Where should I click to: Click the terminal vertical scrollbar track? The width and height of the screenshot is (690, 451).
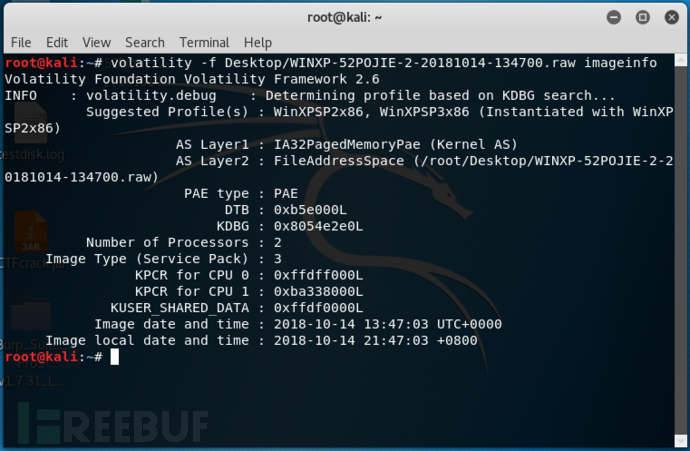coord(681,250)
